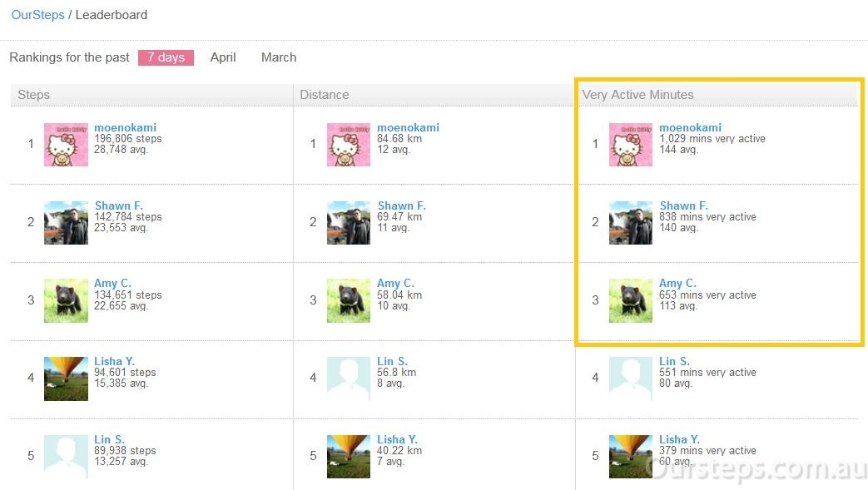The width and height of the screenshot is (868, 490).
Task: Click moenokami's Hello Kitty avatar in Steps
Action: (66, 145)
